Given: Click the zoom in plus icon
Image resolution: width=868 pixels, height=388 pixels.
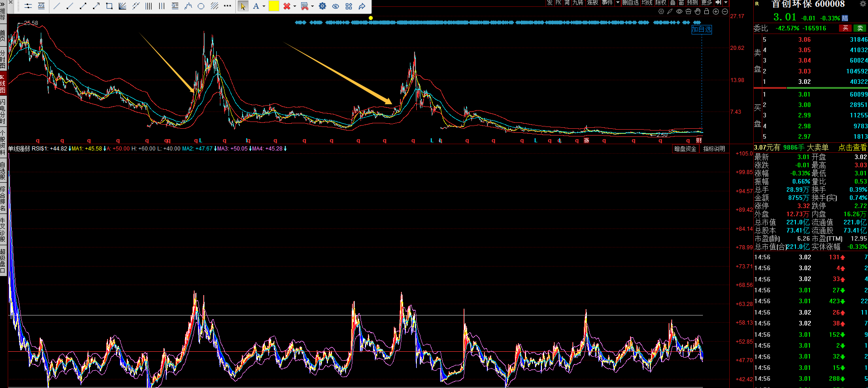Looking at the screenshot, I should 716,12.
